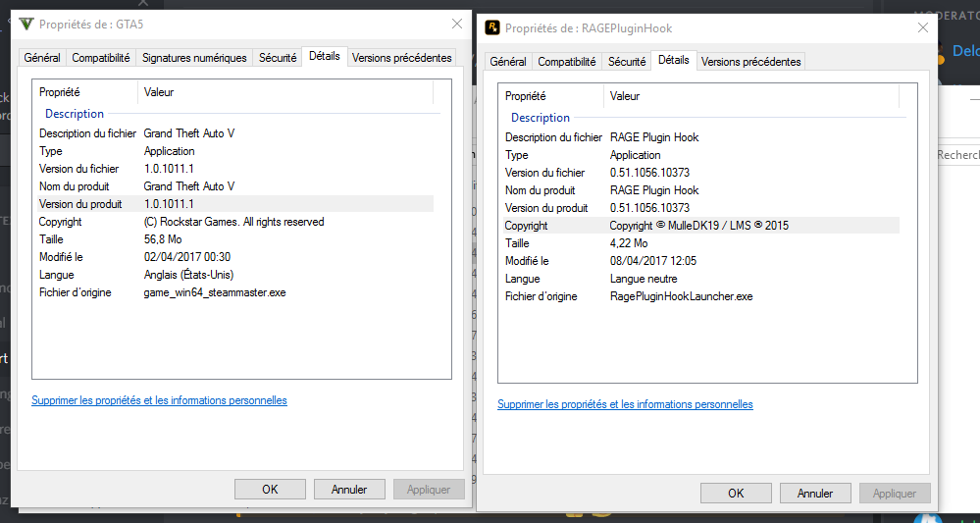Click Propriété column header in GTA5 window
The image size is (980, 523).
click(x=85, y=92)
